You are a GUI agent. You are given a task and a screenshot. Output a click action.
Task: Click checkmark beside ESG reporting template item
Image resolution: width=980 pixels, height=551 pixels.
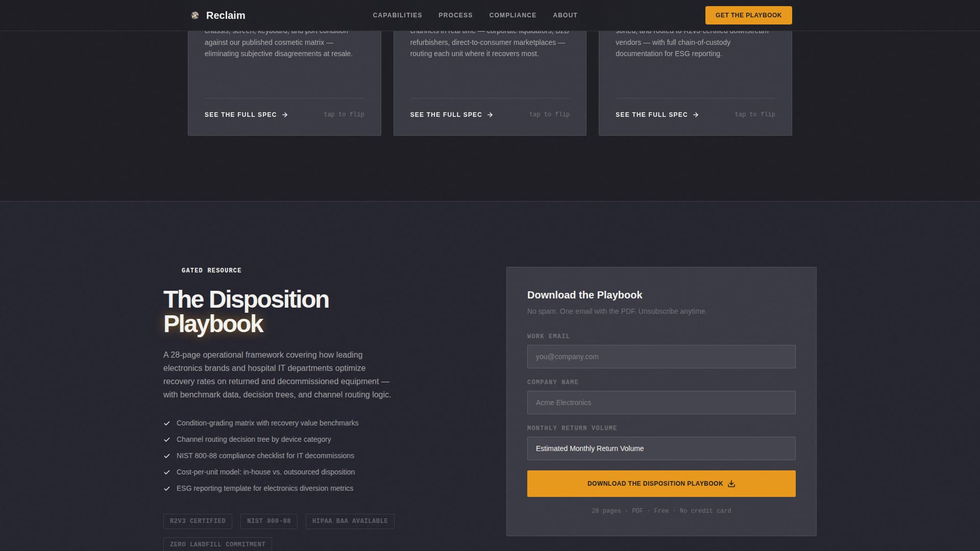click(166, 488)
